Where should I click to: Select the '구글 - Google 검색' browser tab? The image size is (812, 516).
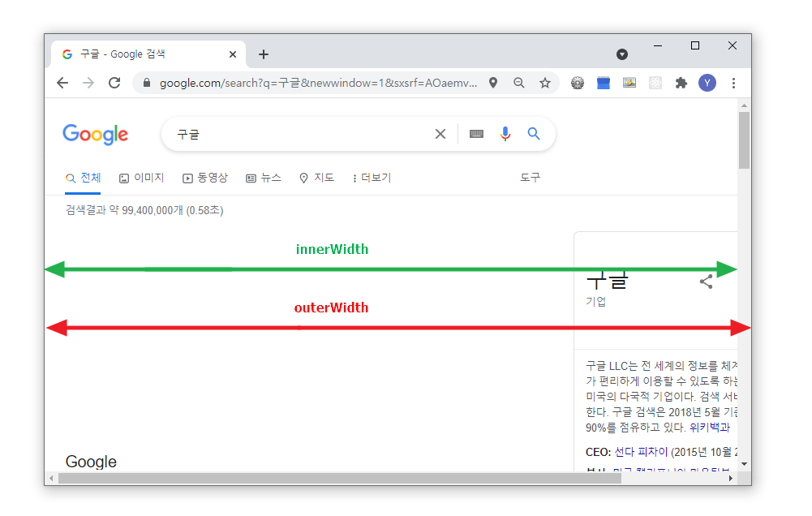pos(148,54)
